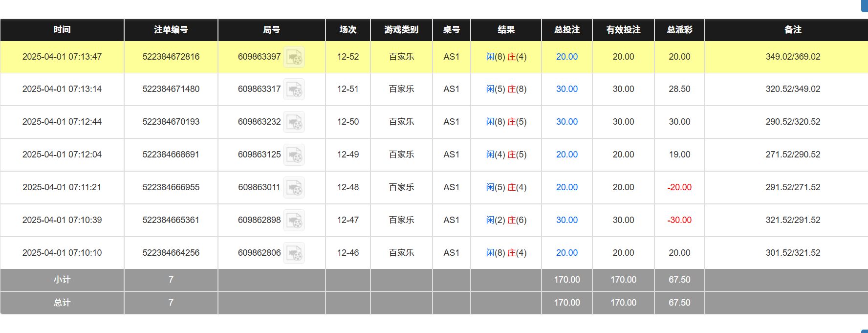Click the 游戏类别 column header
This screenshot has height=333, width=868.
[x=401, y=30]
